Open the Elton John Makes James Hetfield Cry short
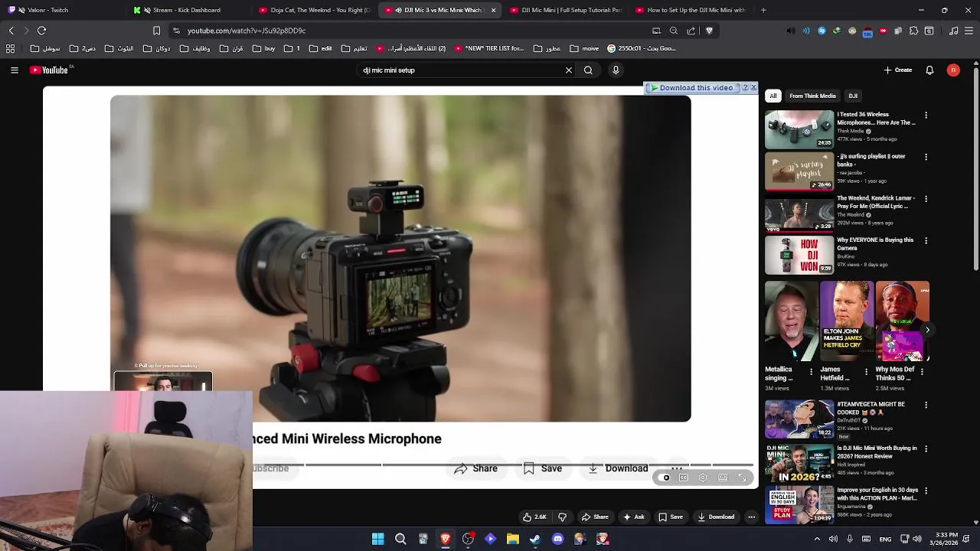980x551 pixels. point(846,321)
